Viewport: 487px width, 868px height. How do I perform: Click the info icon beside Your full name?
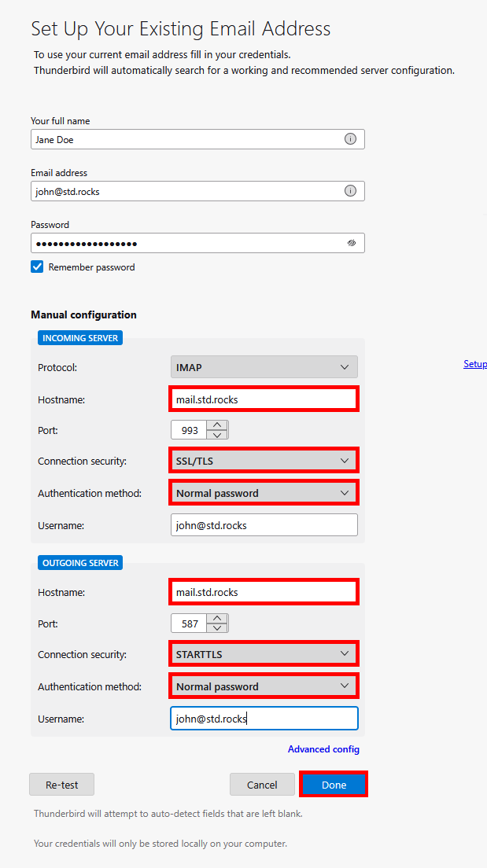350,138
